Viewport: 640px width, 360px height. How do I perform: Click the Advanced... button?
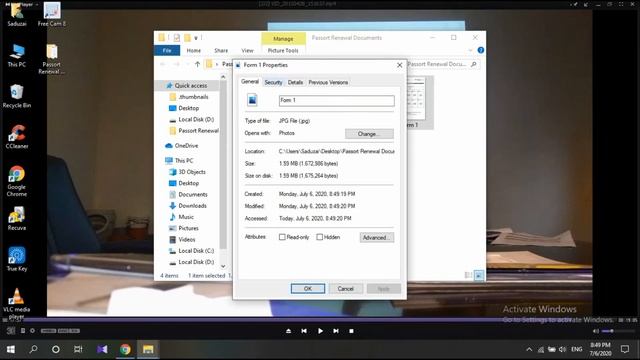[x=377, y=238]
